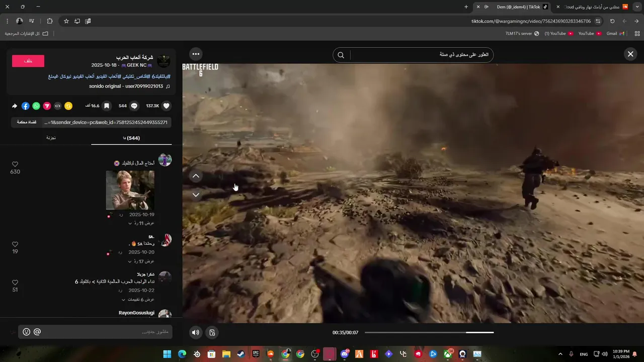
Task: Focus the add comment input field
Action: pos(106,332)
